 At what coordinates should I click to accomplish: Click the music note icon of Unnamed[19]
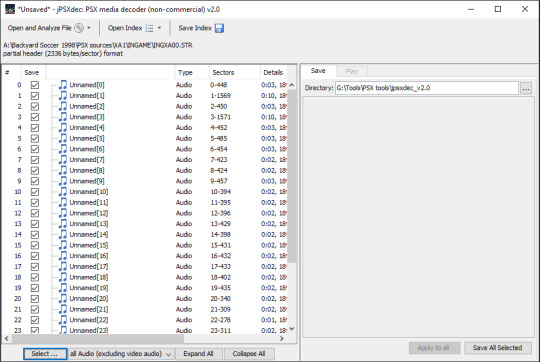(63, 288)
